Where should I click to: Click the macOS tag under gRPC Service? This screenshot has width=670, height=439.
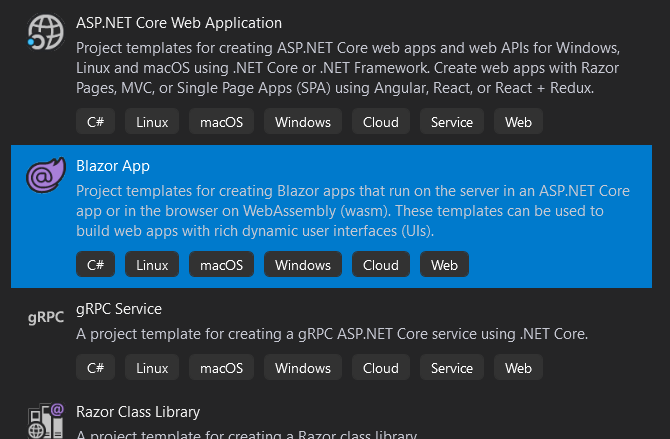221,368
